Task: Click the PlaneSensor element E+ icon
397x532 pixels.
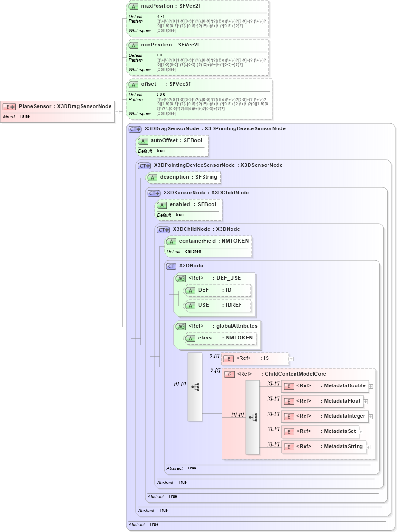Action: point(9,107)
